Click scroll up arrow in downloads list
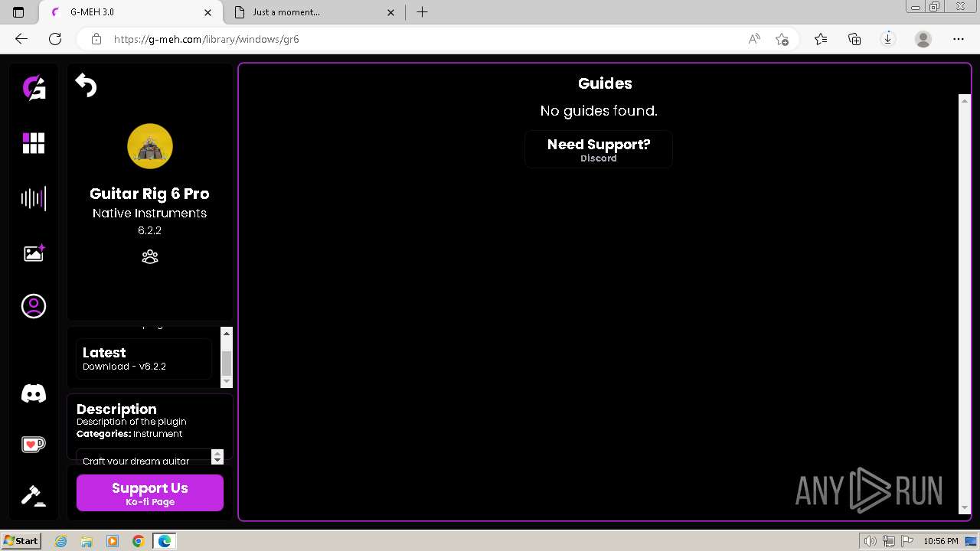 [227, 334]
